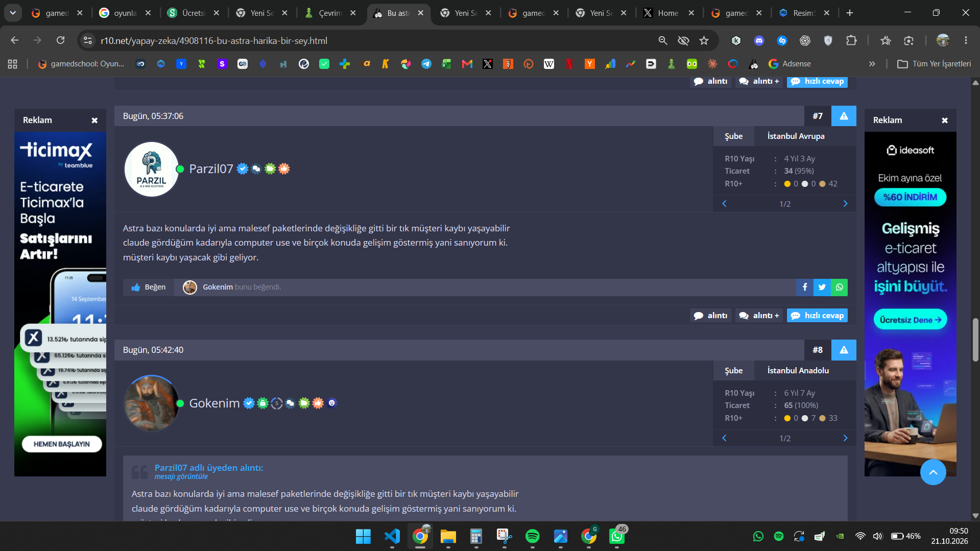Image resolution: width=980 pixels, height=551 pixels.
Task: Toggle the third-party cookies eye icon
Action: [683, 40]
